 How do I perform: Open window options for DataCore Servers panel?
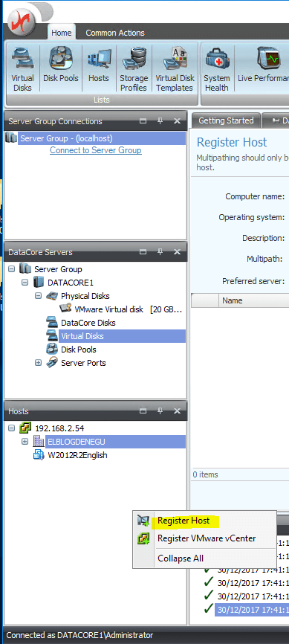pos(143,252)
